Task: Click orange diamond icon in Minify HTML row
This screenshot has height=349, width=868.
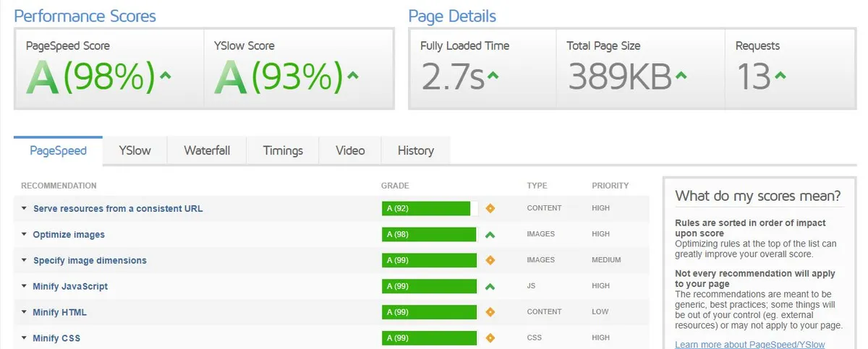Action: pos(490,313)
